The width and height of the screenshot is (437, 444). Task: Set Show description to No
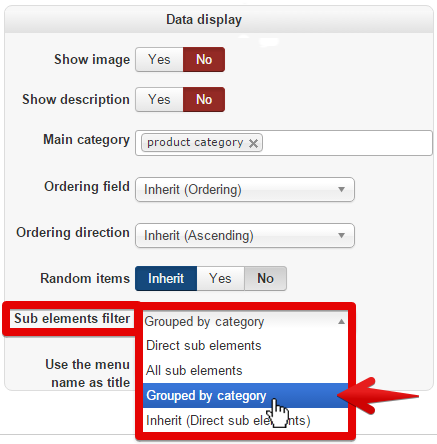click(x=204, y=100)
